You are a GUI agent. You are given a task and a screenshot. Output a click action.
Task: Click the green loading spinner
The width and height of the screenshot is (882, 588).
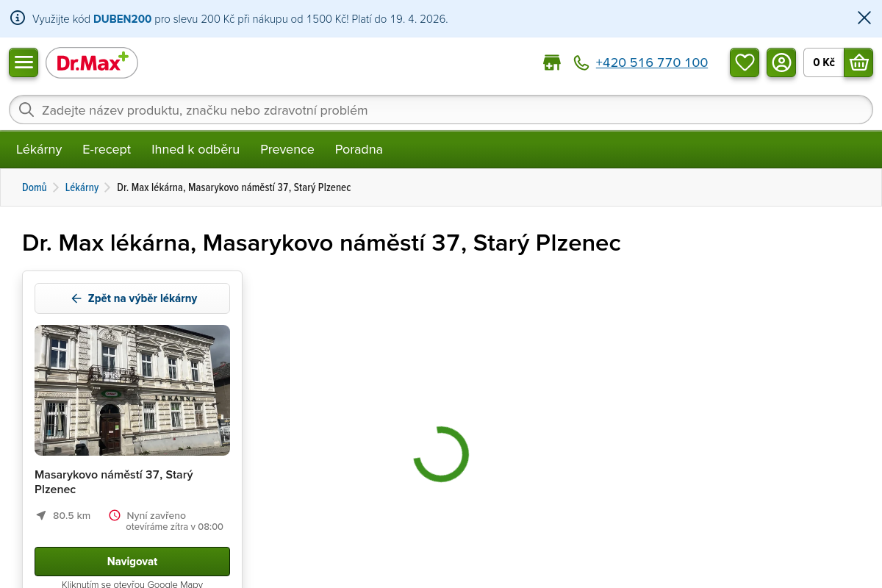click(x=441, y=454)
